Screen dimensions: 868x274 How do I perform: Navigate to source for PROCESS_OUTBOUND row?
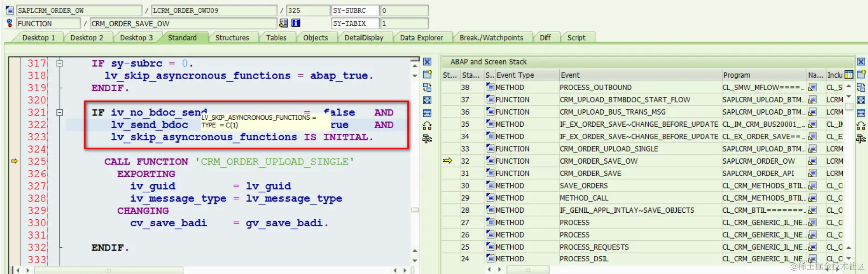[x=812, y=87]
